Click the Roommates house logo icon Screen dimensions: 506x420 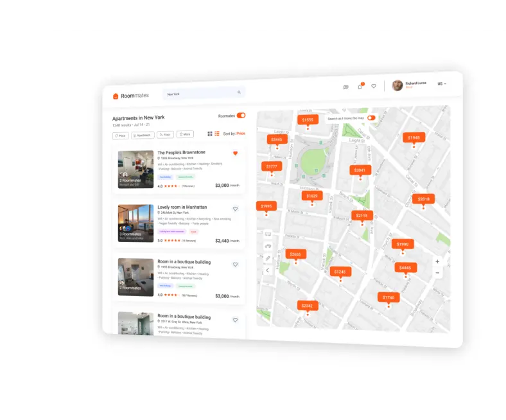point(116,96)
